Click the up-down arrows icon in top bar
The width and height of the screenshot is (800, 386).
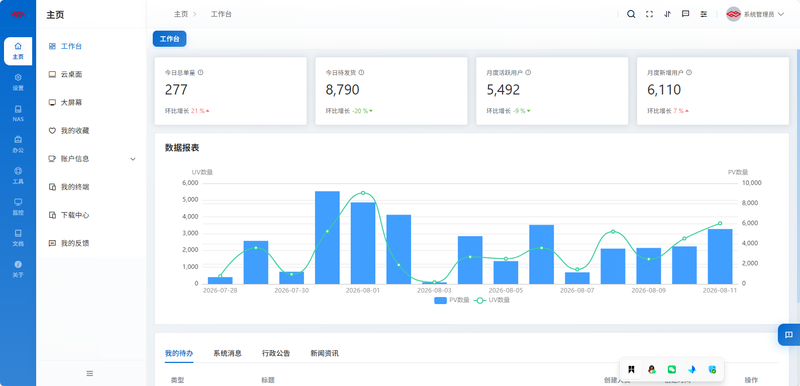click(667, 14)
